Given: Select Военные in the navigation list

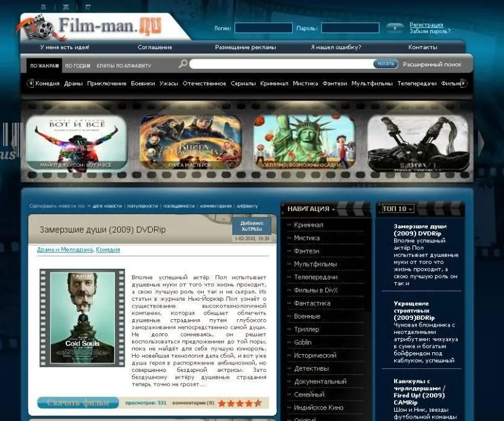Looking at the screenshot, I should (x=307, y=317).
